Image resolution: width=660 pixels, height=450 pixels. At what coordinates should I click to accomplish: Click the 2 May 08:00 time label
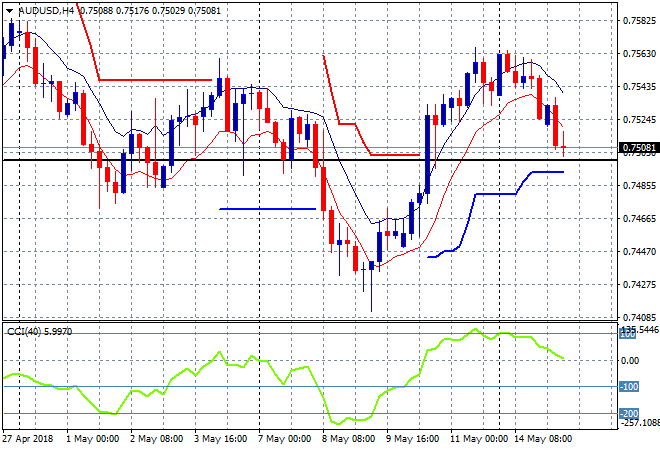point(156,439)
